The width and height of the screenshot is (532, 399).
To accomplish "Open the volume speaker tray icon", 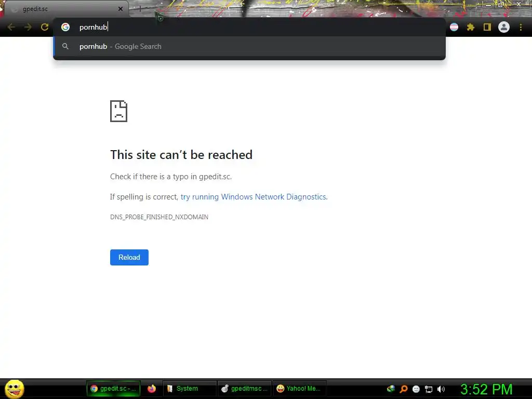I will pos(441,389).
